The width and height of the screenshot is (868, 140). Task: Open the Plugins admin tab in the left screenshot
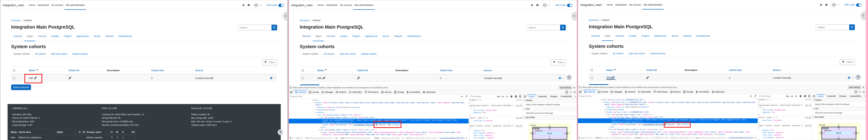[x=68, y=36]
